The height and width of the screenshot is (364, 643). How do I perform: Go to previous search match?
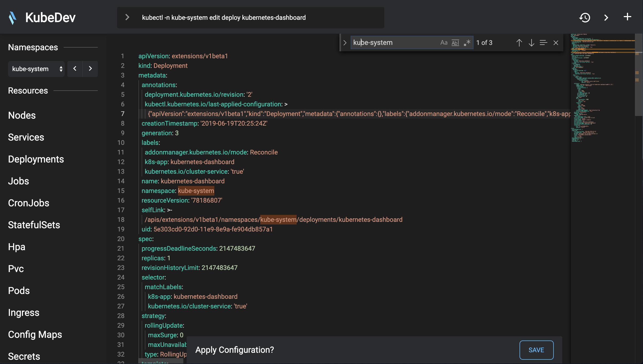point(519,43)
